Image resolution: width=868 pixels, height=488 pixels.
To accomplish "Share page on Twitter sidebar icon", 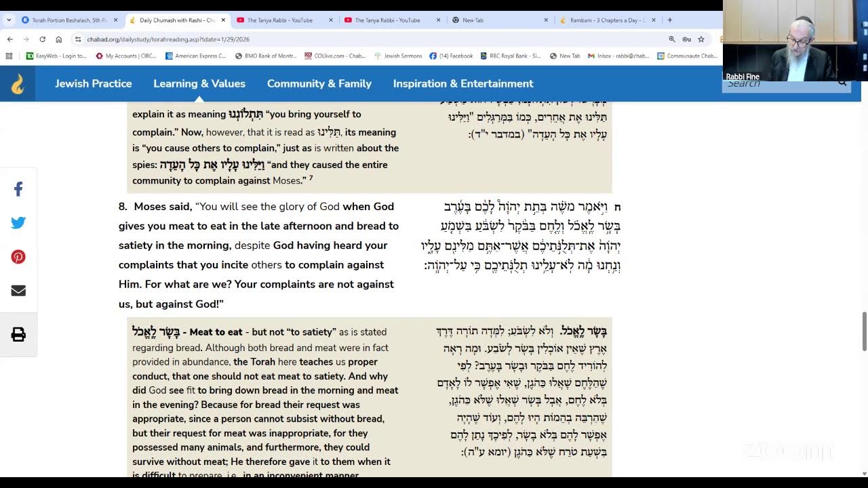I will [x=18, y=223].
